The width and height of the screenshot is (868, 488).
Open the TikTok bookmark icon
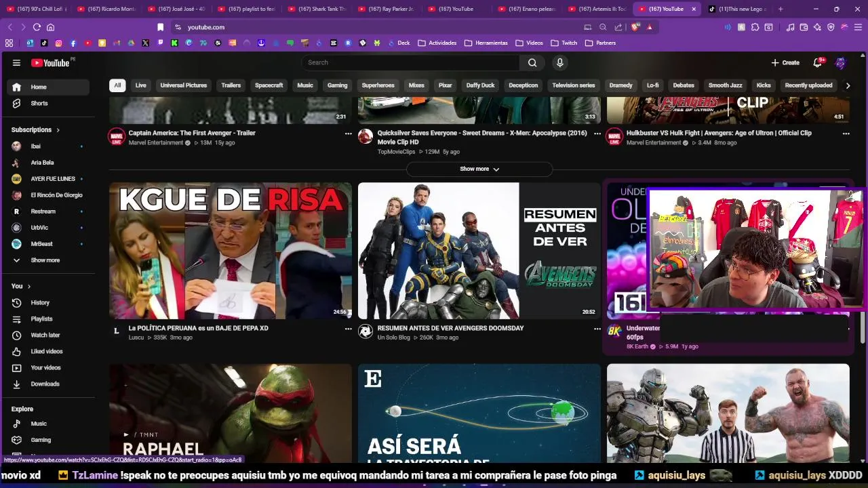click(x=44, y=43)
